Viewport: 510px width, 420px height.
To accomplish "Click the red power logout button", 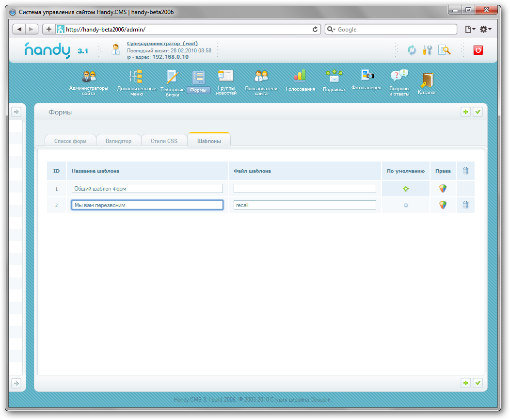I will 478,50.
